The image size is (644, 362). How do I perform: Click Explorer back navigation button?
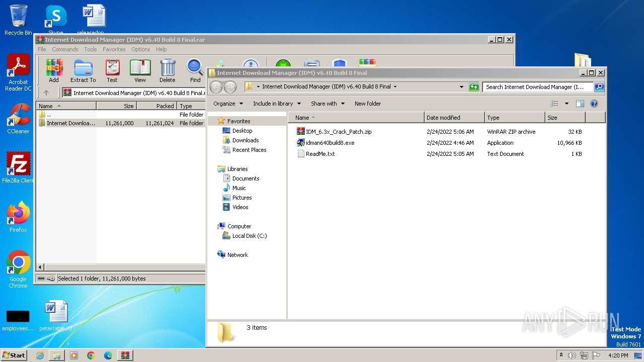click(x=216, y=87)
